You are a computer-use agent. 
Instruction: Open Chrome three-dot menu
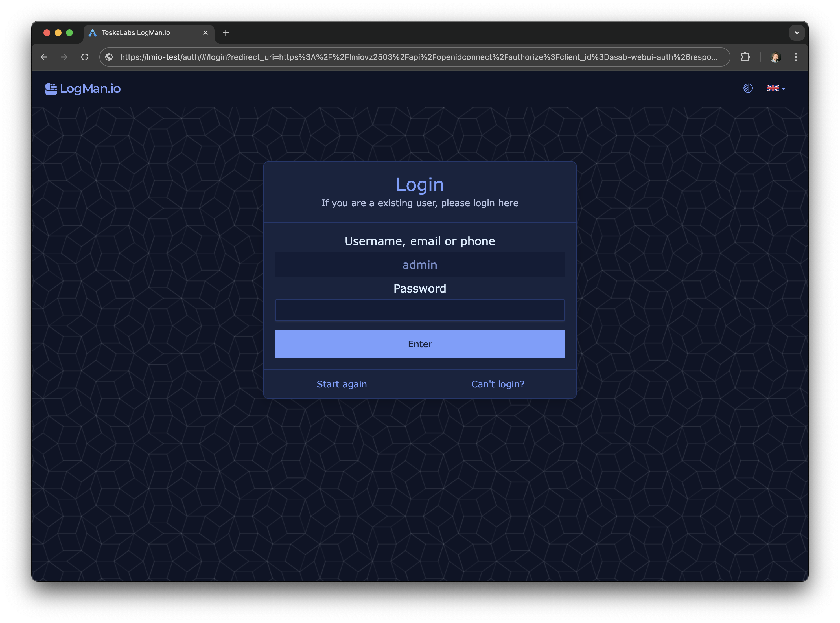click(796, 57)
